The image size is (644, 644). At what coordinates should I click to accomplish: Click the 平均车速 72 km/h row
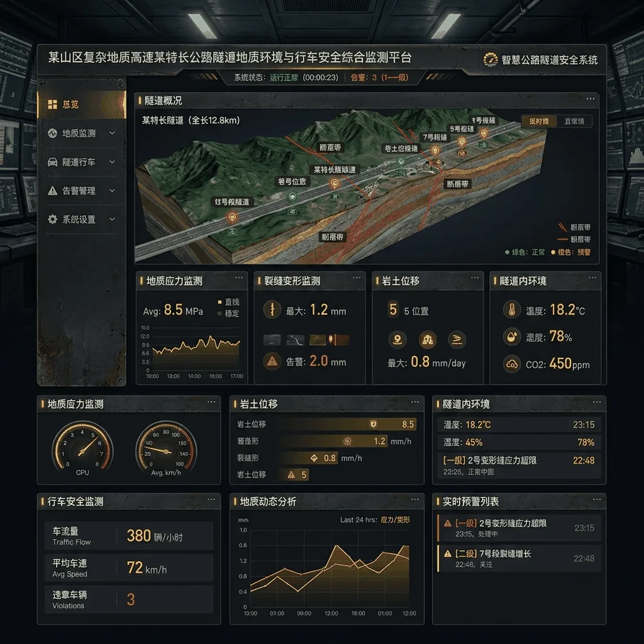pyautogui.click(x=129, y=568)
